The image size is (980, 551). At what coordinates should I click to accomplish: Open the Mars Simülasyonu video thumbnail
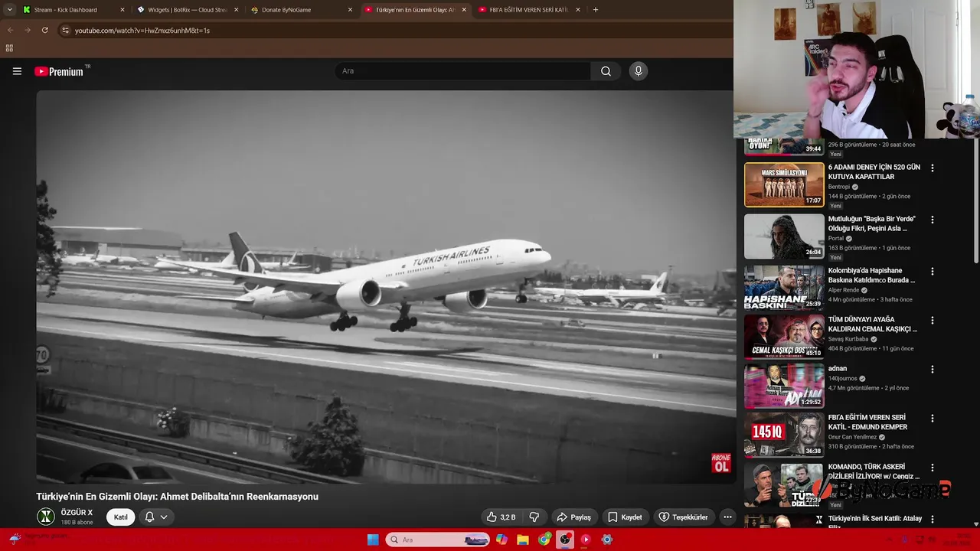(784, 184)
